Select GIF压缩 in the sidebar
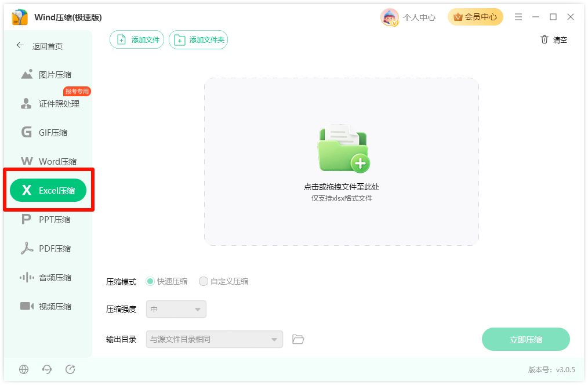Image resolution: width=588 pixels, height=385 pixels. (x=48, y=132)
